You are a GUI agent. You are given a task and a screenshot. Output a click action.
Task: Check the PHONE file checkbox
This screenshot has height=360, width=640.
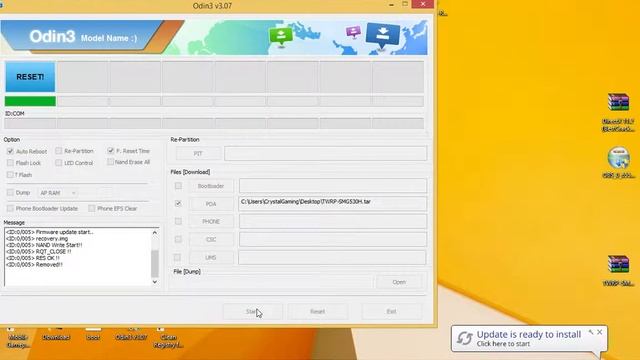click(x=178, y=221)
